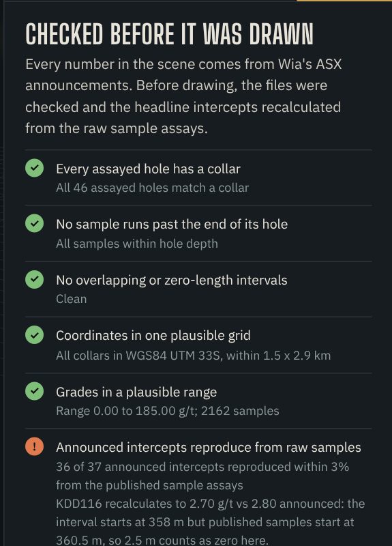The height and width of the screenshot is (546, 392).
Task: Click the green check icon for 'Coordinates in one plausible grid'
Action: (35, 334)
